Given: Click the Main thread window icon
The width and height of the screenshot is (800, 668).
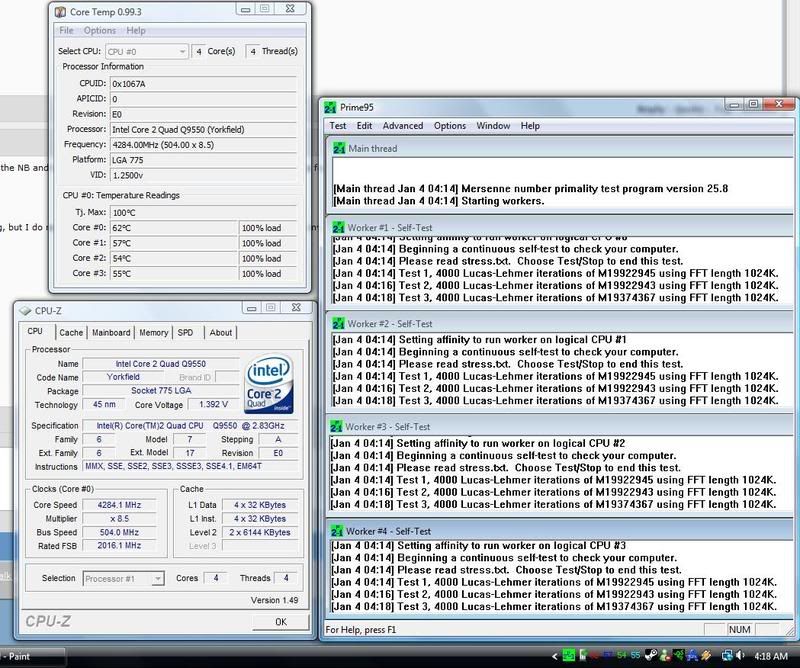Looking at the screenshot, I should click(338, 149).
